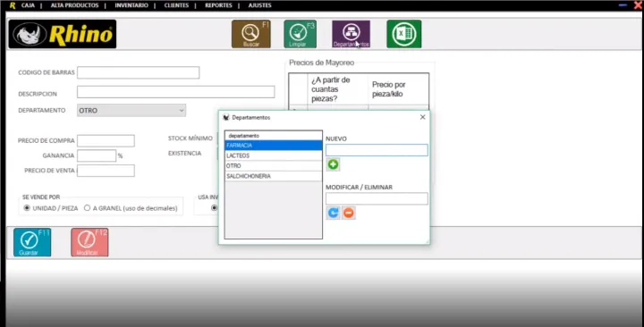Click the '¿A partir de cuantas piezas?' column header
Image resolution: width=644 pixels, height=327 pixels.
[337, 89]
